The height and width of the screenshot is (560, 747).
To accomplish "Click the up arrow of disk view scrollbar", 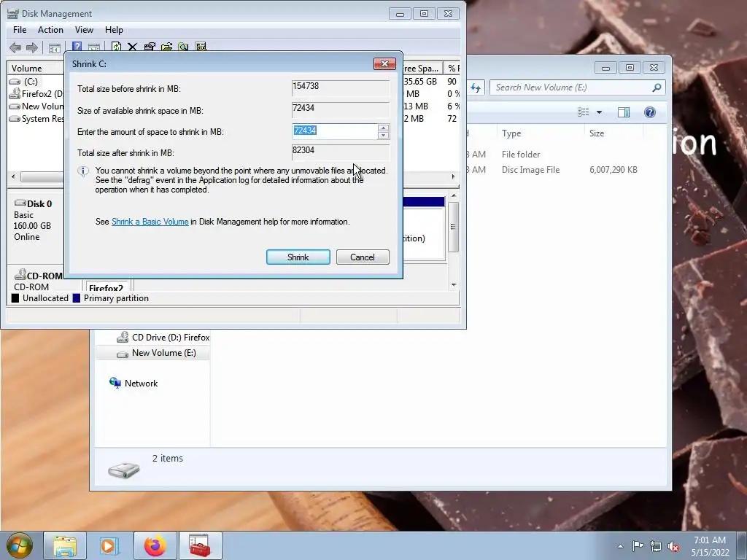I will tap(454, 195).
